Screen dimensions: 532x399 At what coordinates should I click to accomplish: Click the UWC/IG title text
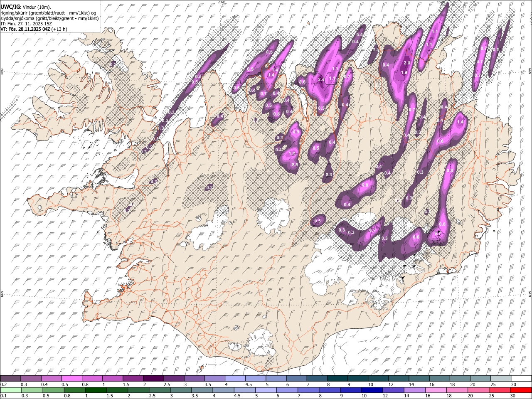[10, 7]
